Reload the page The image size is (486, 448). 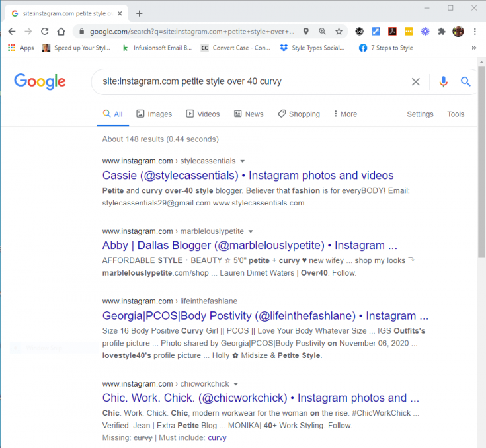pos(44,31)
